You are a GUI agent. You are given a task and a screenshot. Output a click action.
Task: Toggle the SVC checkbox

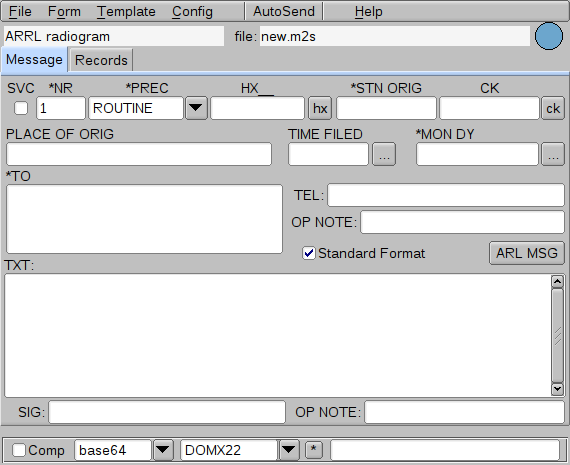point(21,108)
